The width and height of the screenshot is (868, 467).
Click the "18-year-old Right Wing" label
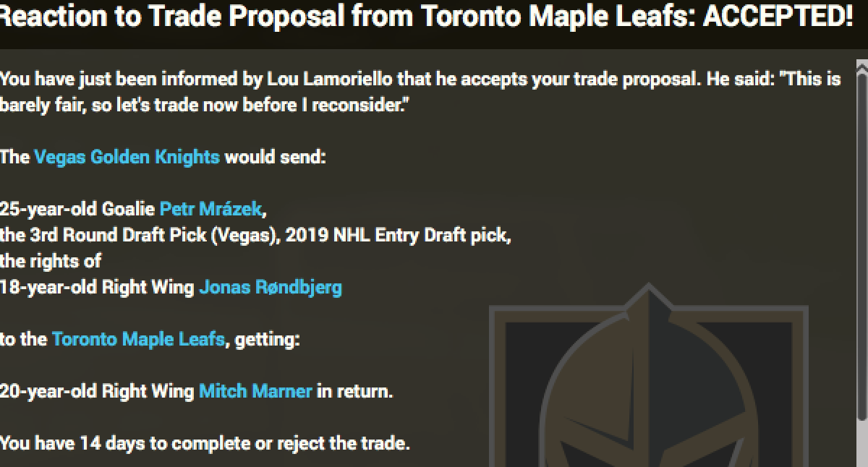coord(98,287)
